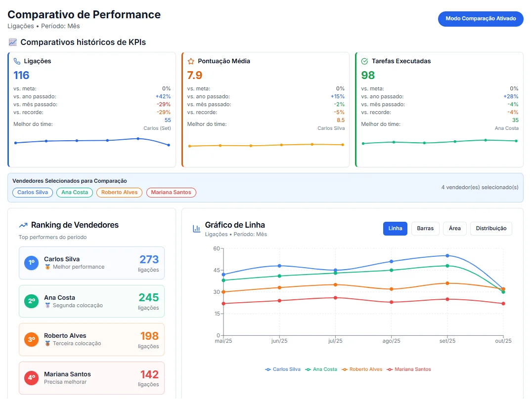Click the 3º rank badge for Roberto Alves
The image size is (532, 401).
(x=32, y=339)
